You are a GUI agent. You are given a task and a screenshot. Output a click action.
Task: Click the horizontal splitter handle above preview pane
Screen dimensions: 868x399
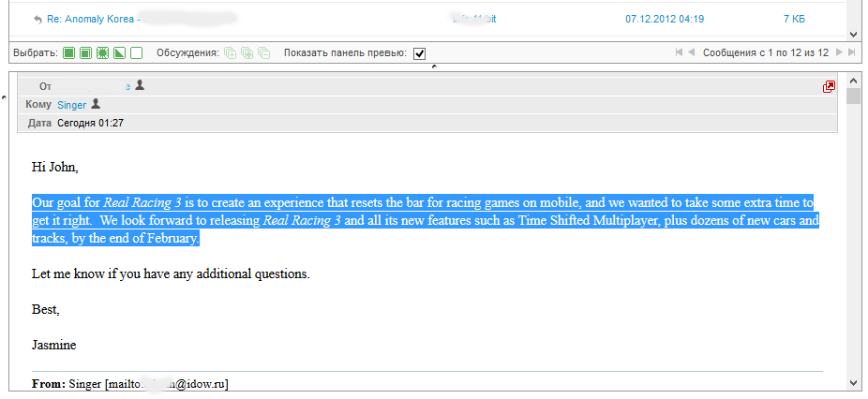[x=434, y=67]
